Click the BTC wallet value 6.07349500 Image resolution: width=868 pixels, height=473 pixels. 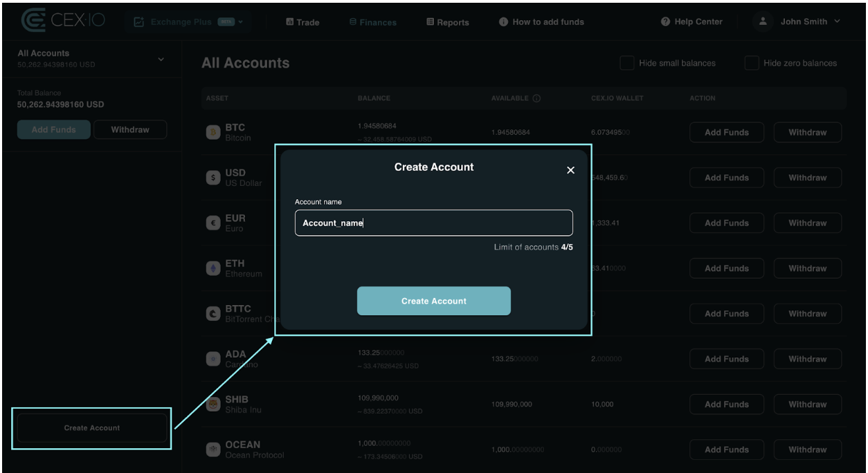click(x=610, y=132)
